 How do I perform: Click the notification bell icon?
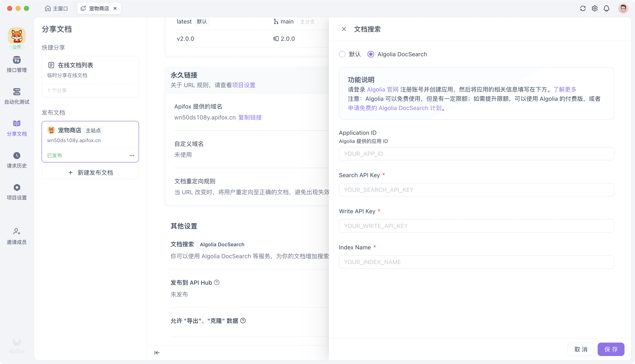pyautogui.click(x=607, y=8)
